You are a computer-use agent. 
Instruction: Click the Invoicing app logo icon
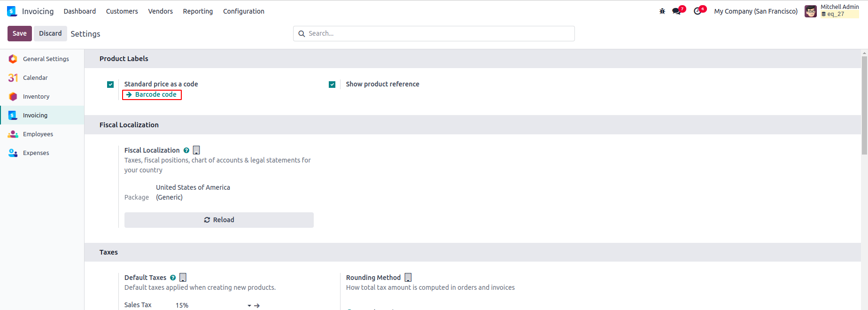[12, 11]
